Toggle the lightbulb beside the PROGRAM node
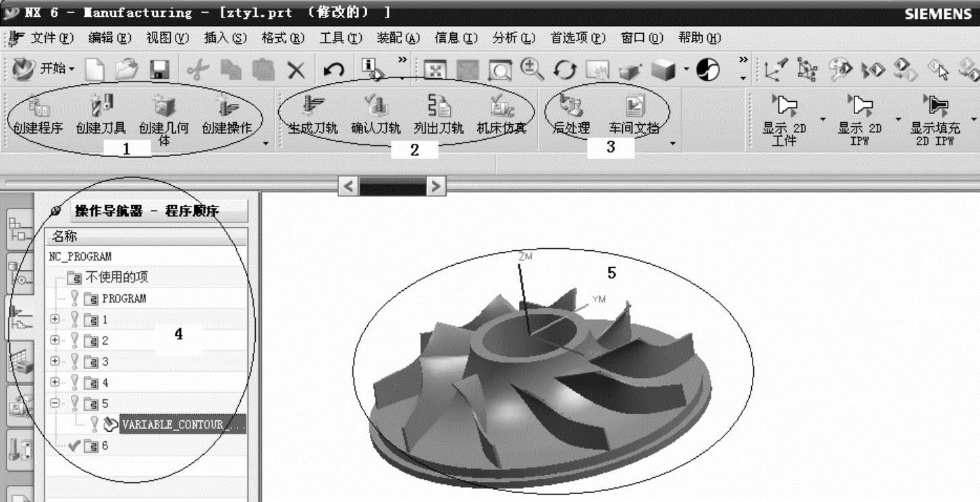Viewport: 980px width, 502px height. pyautogui.click(x=76, y=298)
